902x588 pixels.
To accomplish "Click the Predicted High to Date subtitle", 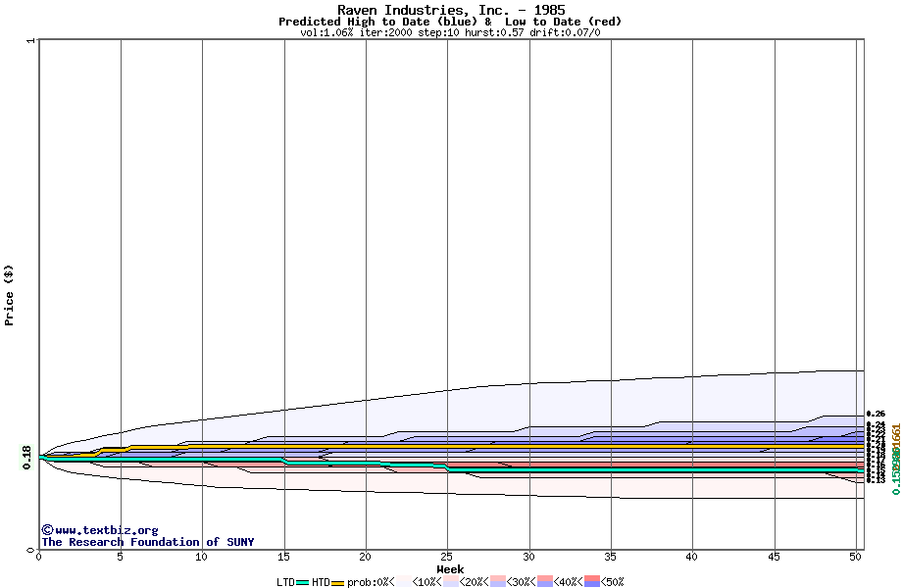I will 450,22.
